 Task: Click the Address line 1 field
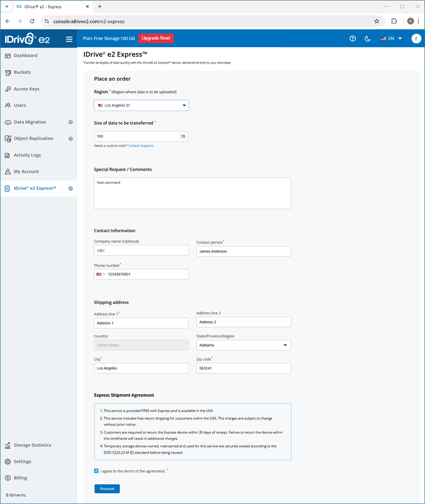(x=141, y=323)
